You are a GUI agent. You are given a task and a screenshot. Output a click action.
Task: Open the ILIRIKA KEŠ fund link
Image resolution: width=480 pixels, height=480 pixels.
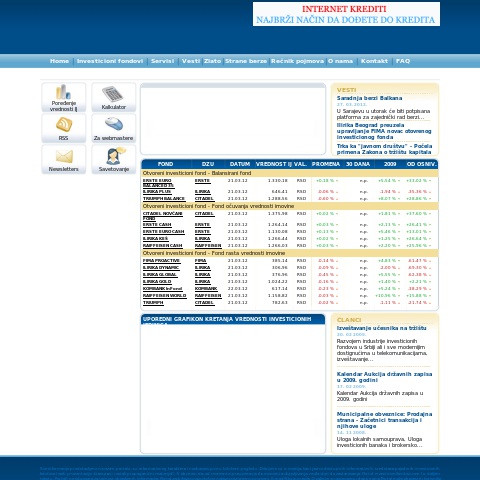tap(155, 239)
